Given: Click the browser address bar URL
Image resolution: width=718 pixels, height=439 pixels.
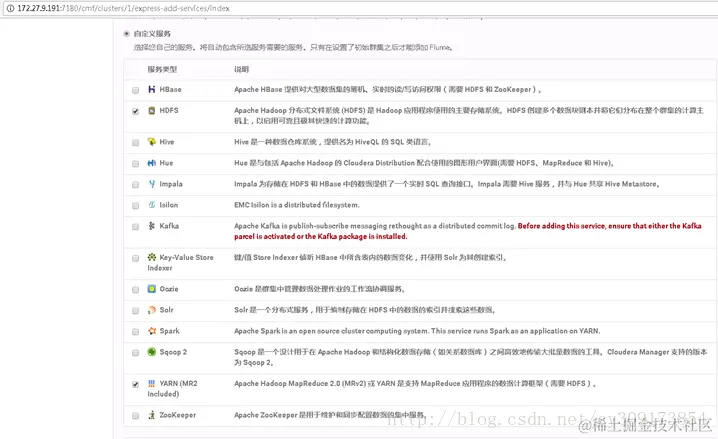Looking at the screenshot, I should pos(124,8).
